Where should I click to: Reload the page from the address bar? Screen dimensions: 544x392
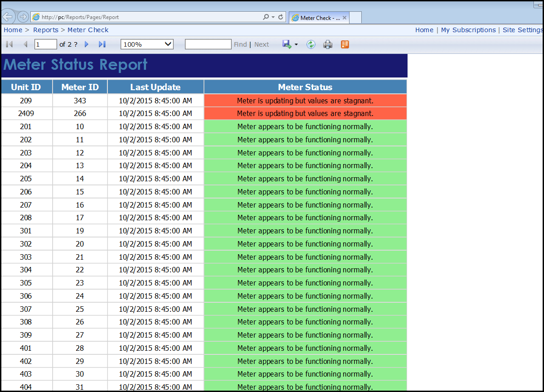pos(281,17)
